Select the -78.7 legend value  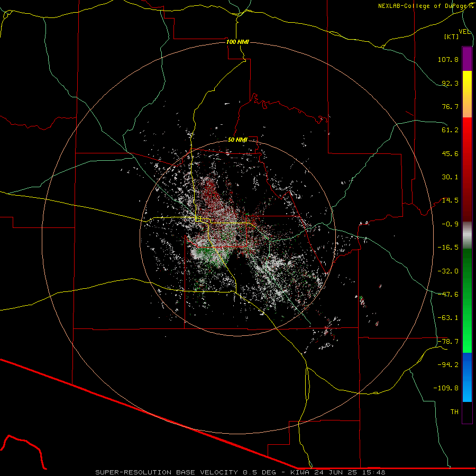pyautogui.click(x=448, y=342)
